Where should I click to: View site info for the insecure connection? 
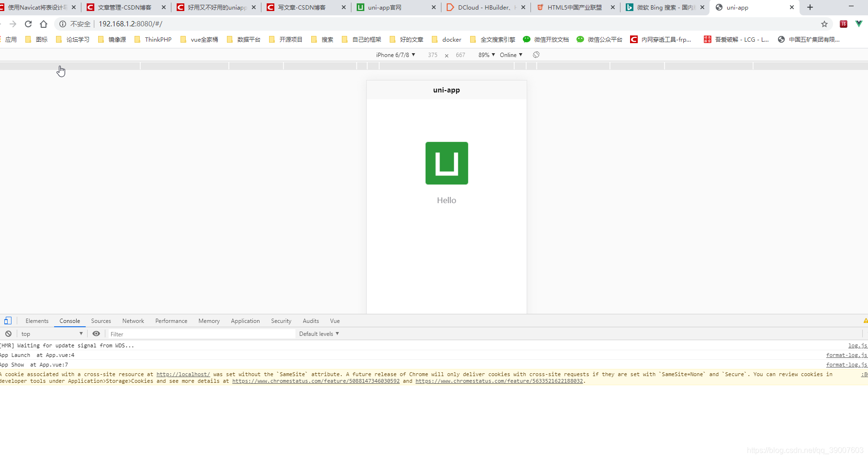pyautogui.click(x=63, y=24)
